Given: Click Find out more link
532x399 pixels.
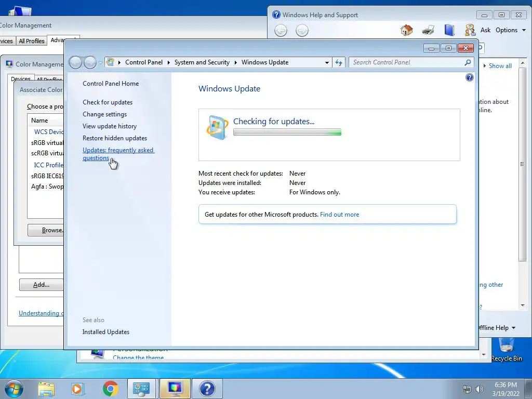Looking at the screenshot, I should click(339, 215).
